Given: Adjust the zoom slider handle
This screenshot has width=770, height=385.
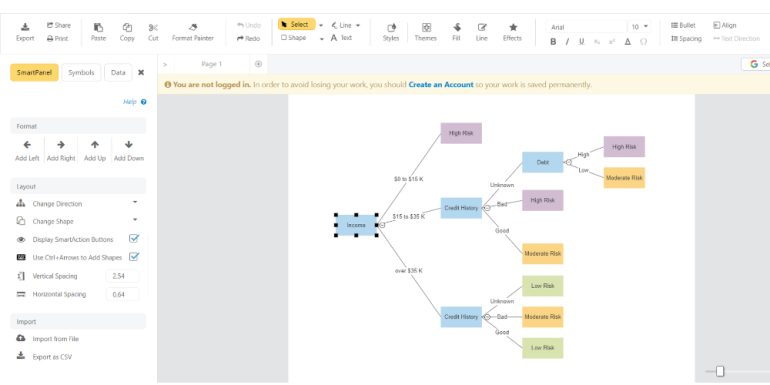Looking at the screenshot, I should point(720,371).
